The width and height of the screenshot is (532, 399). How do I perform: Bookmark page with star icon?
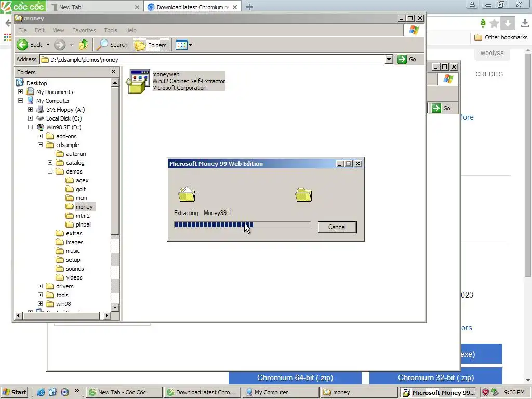495,23
